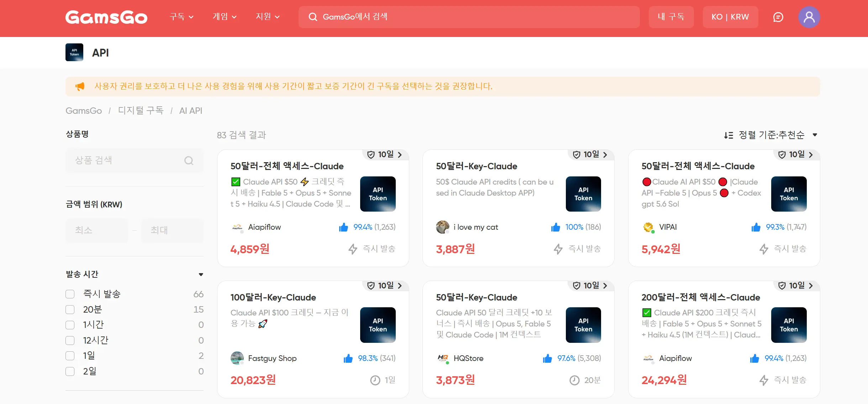Click the Fastguy Shop seller avatar
Image resolution: width=868 pixels, height=404 pixels.
tap(237, 358)
